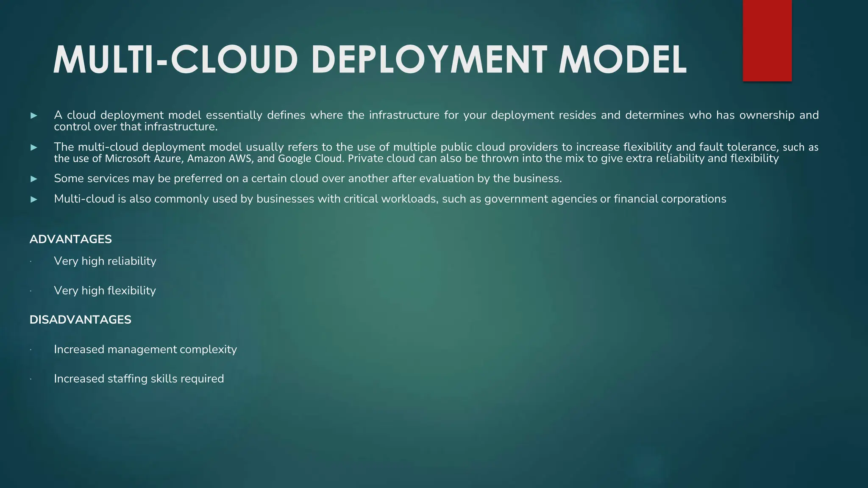
Task: Click bullet 'Multi-cloud is also commonly used'
Action: 390,199
